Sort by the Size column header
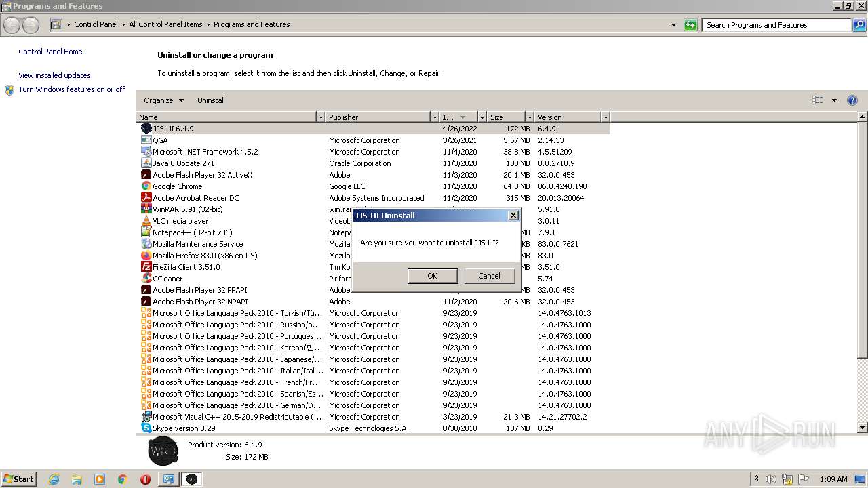This screenshot has width=868, height=488. coord(506,117)
